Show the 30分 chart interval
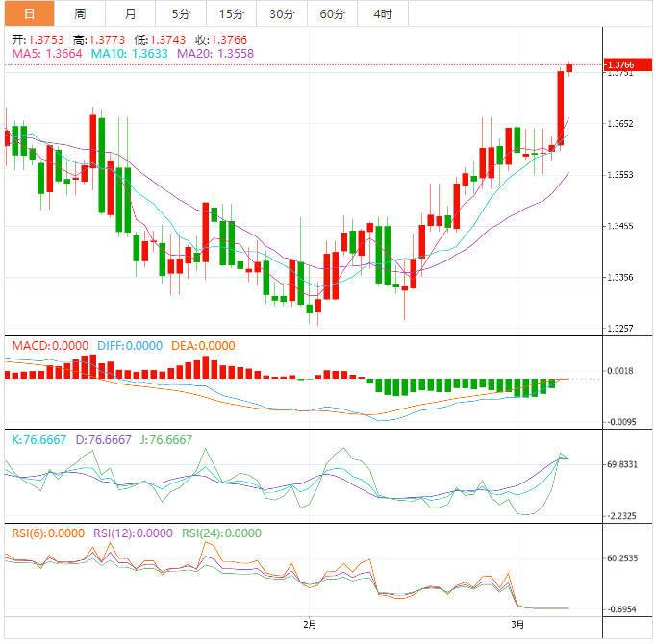The height and width of the screenshot is (644, 656). pos(282,13)
